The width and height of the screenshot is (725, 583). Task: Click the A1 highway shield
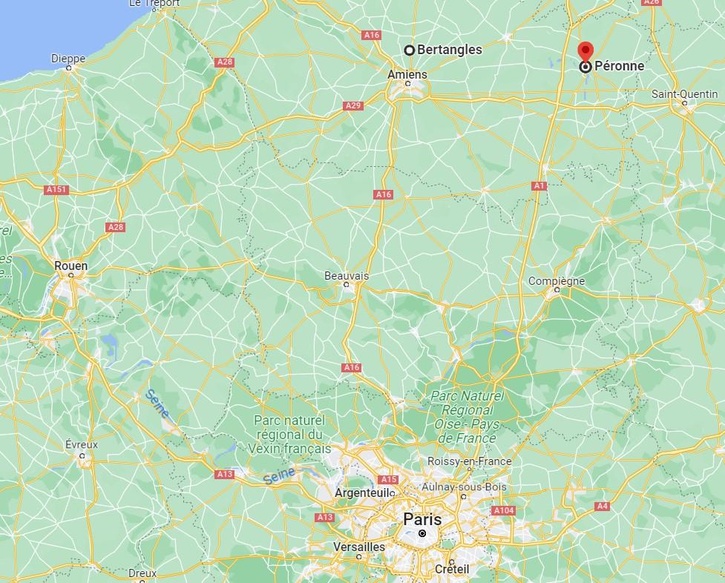coord(539,186)
